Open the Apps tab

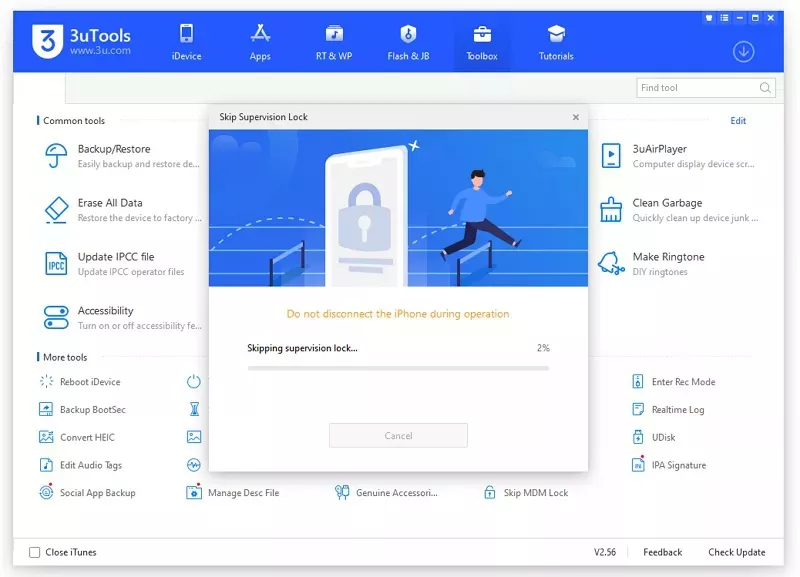260,42
